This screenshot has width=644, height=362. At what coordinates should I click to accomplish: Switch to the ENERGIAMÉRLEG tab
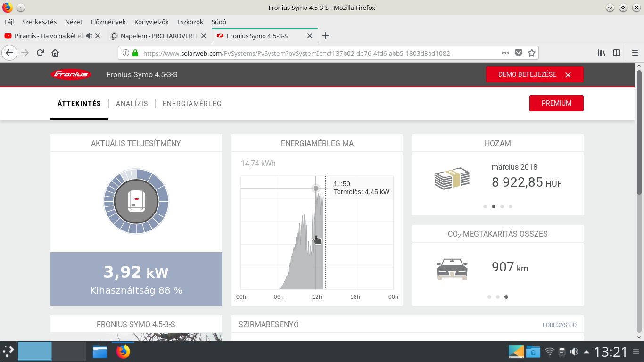click(x=192, y=104)
